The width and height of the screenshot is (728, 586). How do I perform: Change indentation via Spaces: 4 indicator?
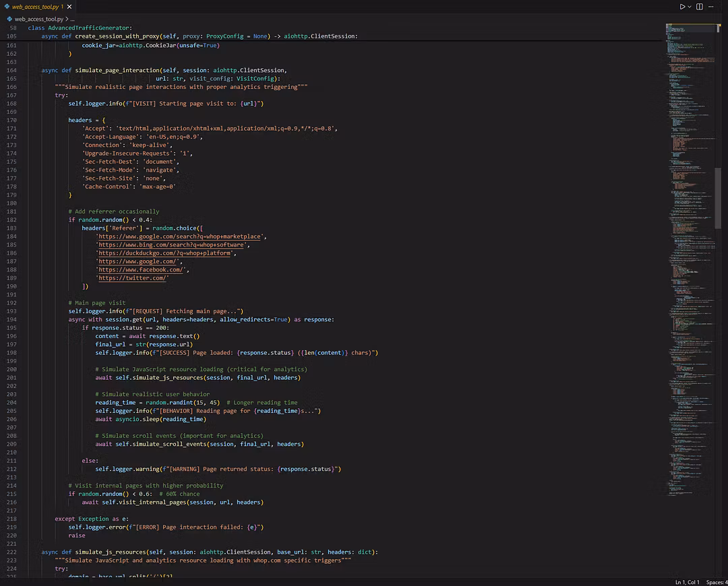716,581
